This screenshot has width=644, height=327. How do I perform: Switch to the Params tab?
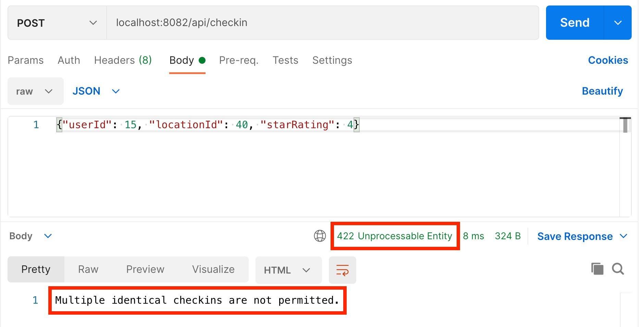pyautogui.click(x=26, y=60)
